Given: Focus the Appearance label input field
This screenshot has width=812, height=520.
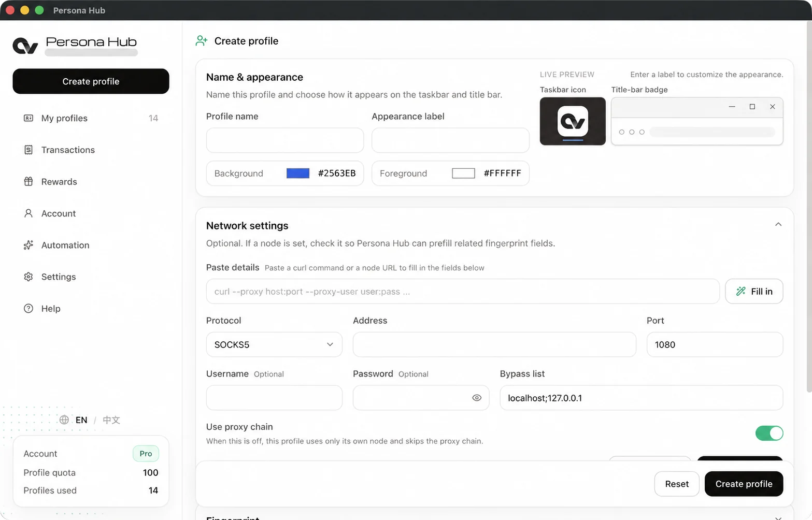Looking at the screenshot, I should pyautogui.click(x=450, y=140).
